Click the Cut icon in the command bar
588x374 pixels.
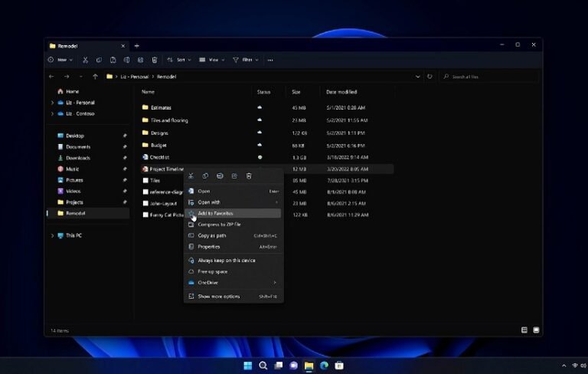click(85, 60)
